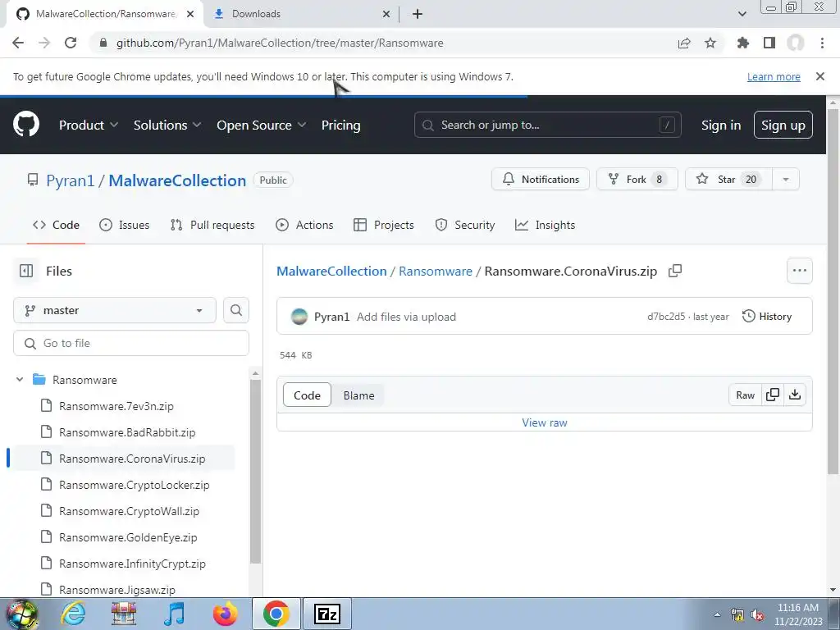Select the Code view toggle

pyautogui.click(x=307, y=395)
